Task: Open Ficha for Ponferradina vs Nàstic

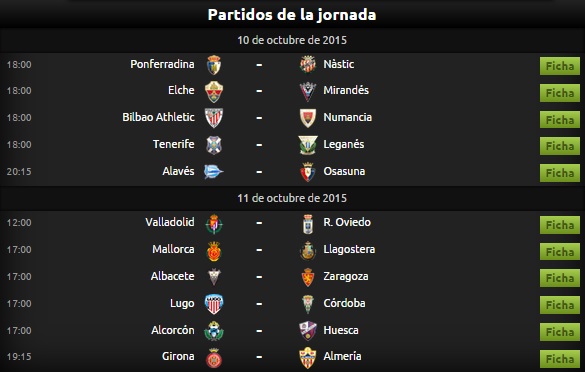Action: pos(560,66)
